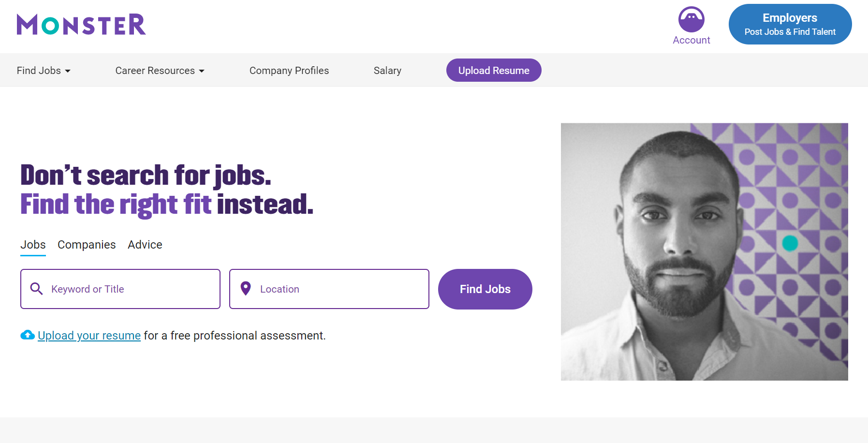Click the Monster logo

(x=80, y=24)
